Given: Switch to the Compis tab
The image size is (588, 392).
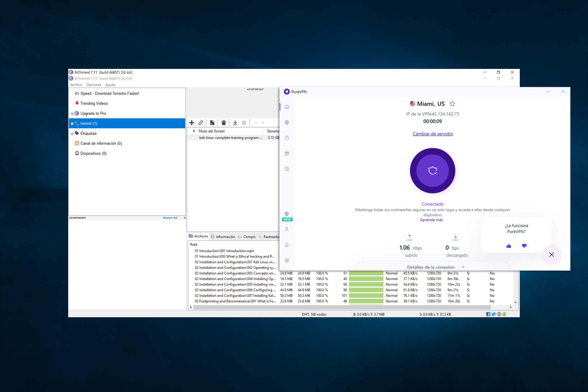Looking at the screenshot, I should tap(246, 237).
